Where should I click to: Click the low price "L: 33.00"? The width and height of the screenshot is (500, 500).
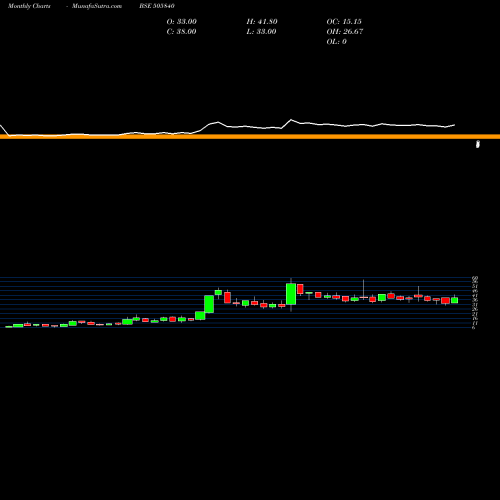pyautogui.click(x=261, y=32)
